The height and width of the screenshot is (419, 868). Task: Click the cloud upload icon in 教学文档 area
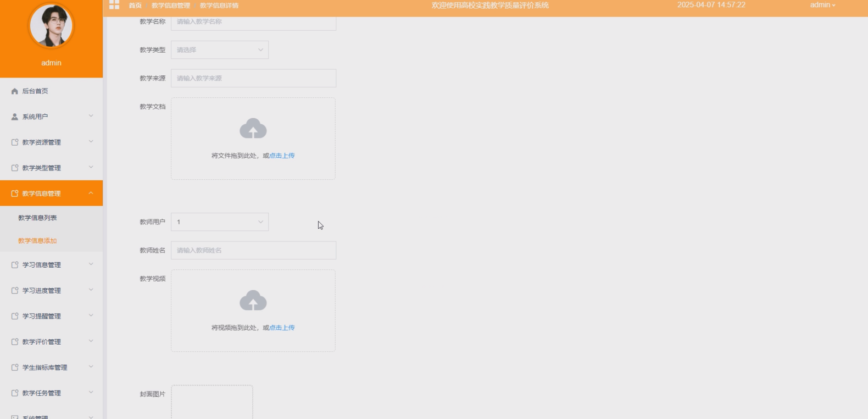point(253,129)
